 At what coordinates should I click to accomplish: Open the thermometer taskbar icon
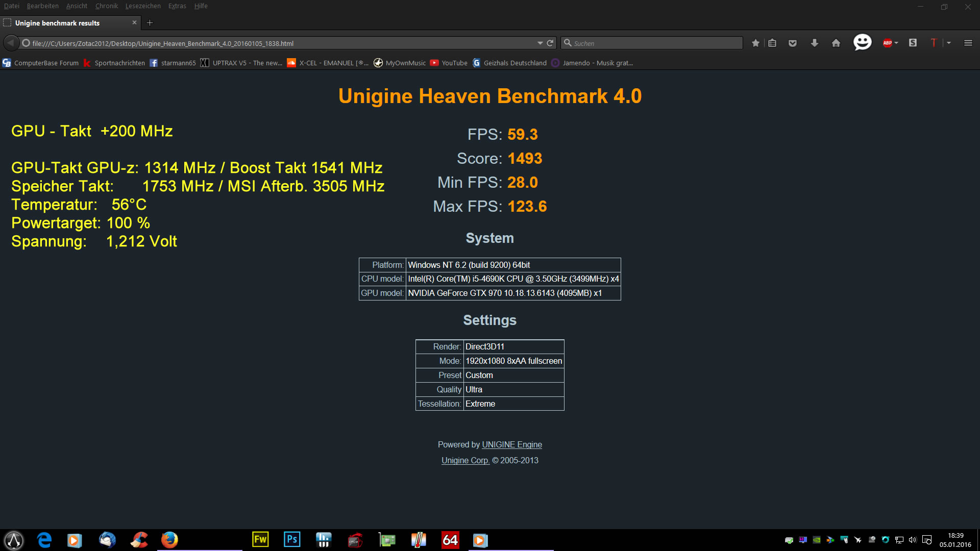(x=419, y=540)
